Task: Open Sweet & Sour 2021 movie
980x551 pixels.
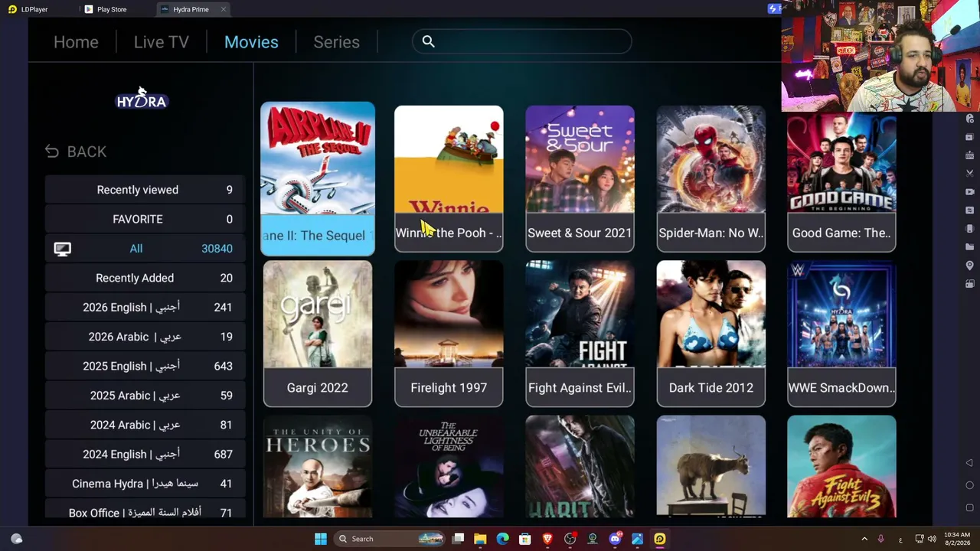Action: pos(580,178)
